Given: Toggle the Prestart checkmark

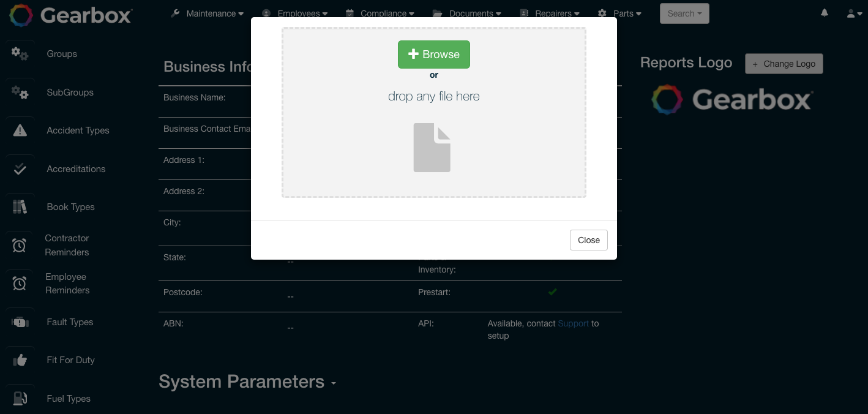Looking at the screenshot, I should pos(553,292).
